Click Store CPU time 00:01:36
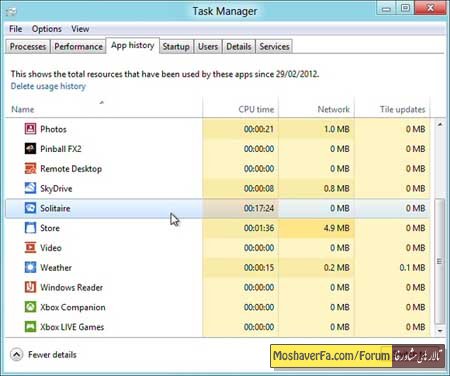The image size is (450, 376). coord(259,228)
